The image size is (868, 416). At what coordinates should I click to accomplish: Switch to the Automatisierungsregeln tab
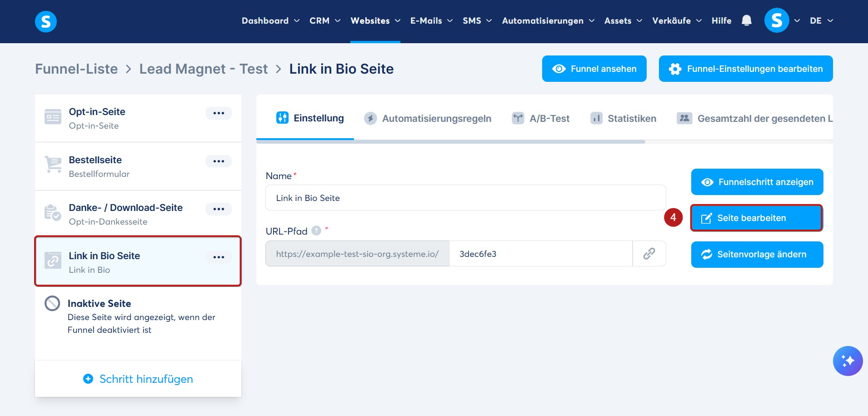[x=428, y=119]
